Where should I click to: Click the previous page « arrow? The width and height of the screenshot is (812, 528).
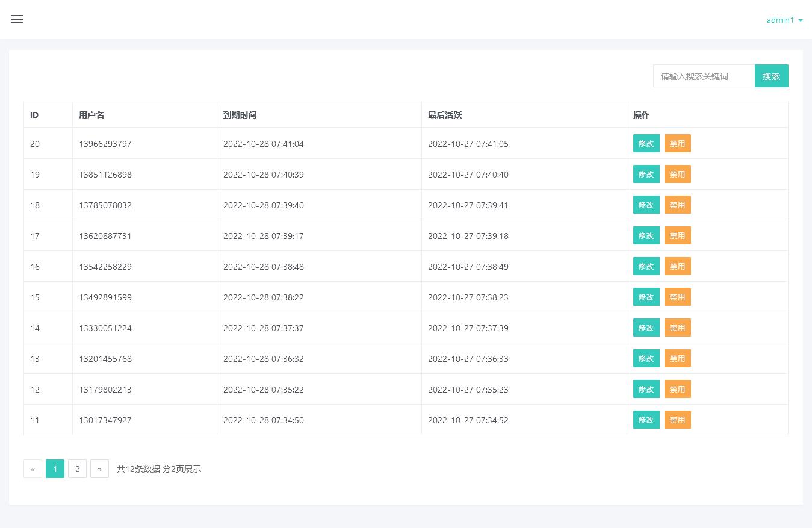(33, 469)
